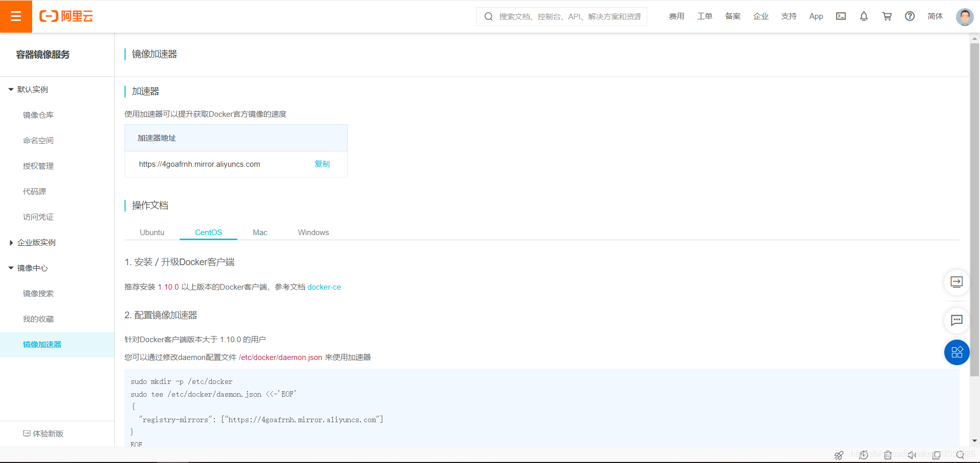980x463 pixels.
Task: Switch to the Ubuntu tab
Action: pyautogui.click(x=152, y=232)
